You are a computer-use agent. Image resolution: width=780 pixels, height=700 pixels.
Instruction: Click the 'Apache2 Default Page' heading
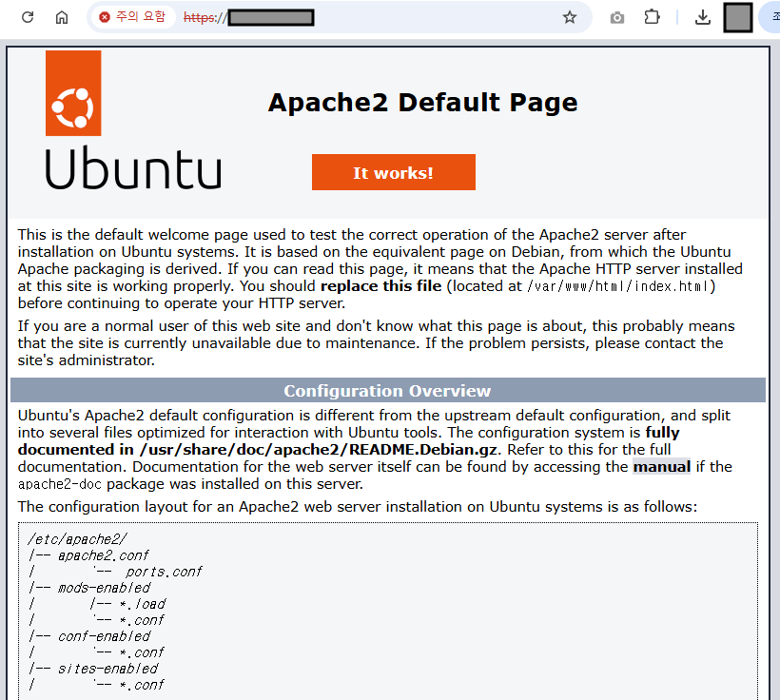click(x=423, y=102)
